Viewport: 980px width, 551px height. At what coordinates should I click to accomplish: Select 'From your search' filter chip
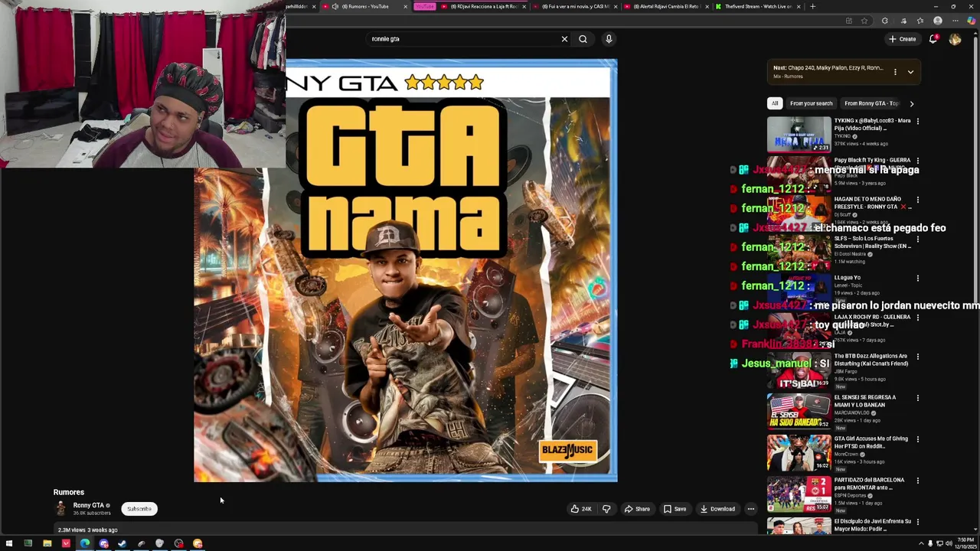811,103
